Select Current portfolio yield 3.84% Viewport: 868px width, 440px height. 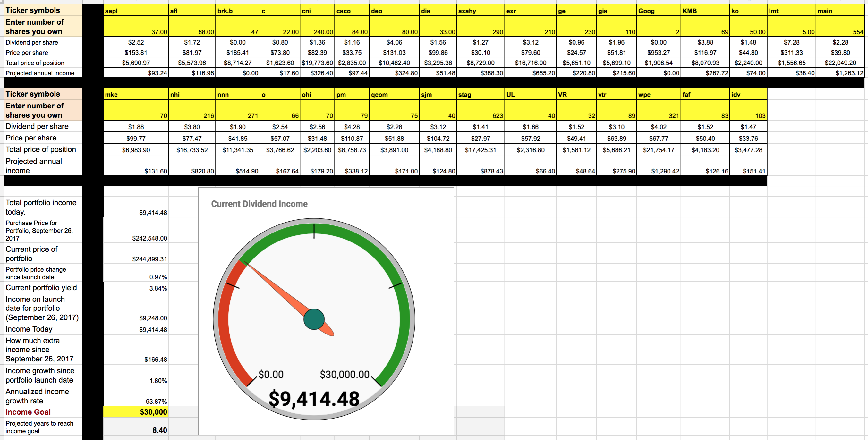(135, 288)
